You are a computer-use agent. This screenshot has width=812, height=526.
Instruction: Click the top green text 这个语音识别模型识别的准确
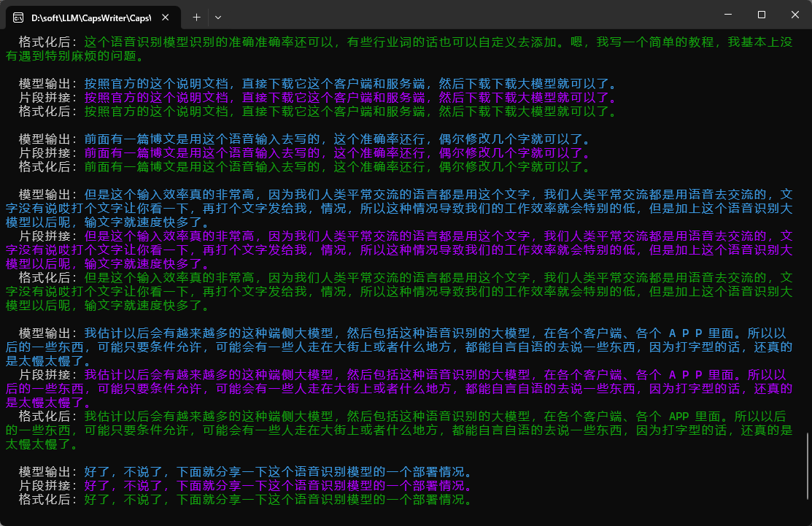coord(169,42)
